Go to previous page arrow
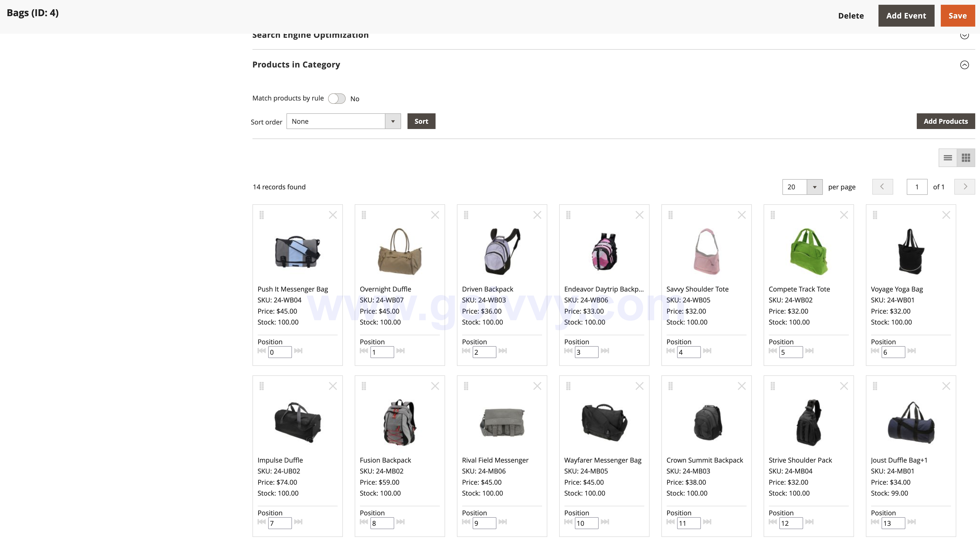Screen dimensions: 980x555 (x=882, y=187)
